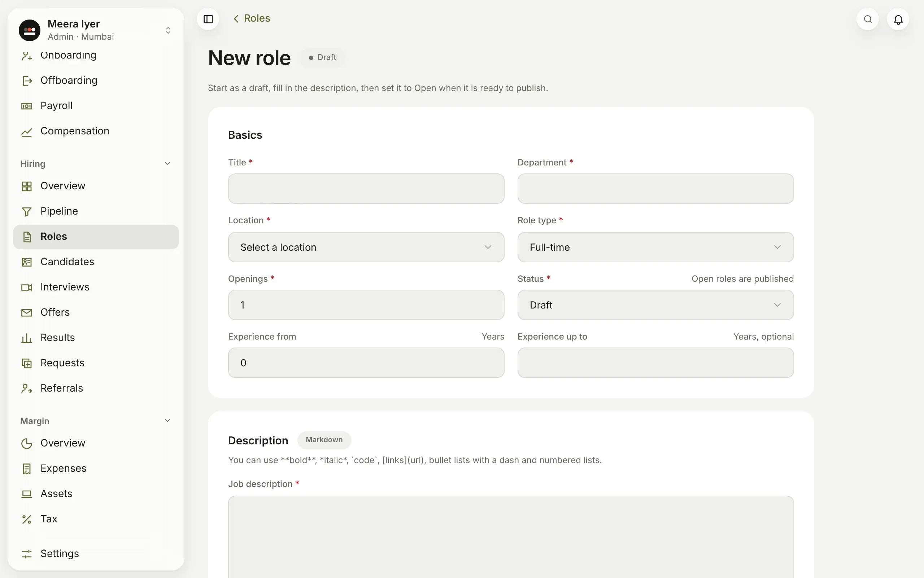Image resolution: width=924 pixels, height=578 pixels.
Task: Open Offers under Hiring
Action: coord(96,312)
